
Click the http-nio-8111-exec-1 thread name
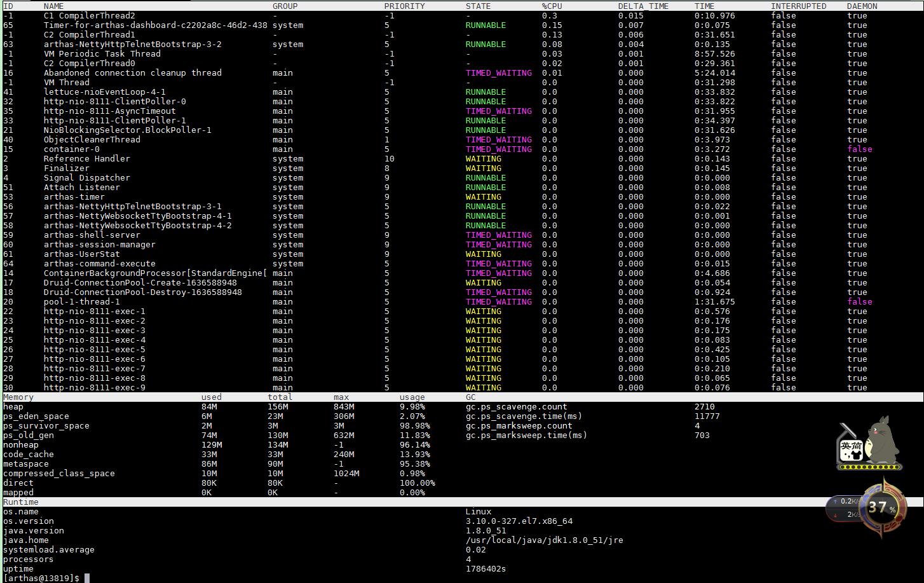tap(95, 311)
